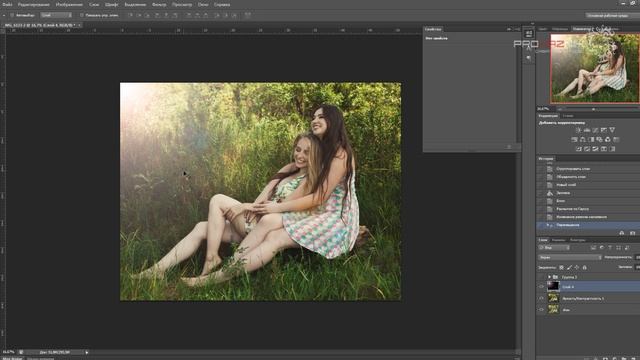Add a Levels adjustment

[x=587, y=130]
